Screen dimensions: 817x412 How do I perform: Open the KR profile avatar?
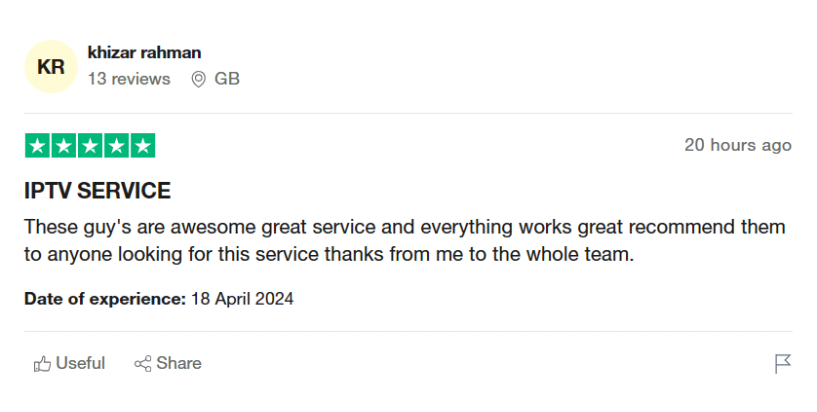pos(50,67)
